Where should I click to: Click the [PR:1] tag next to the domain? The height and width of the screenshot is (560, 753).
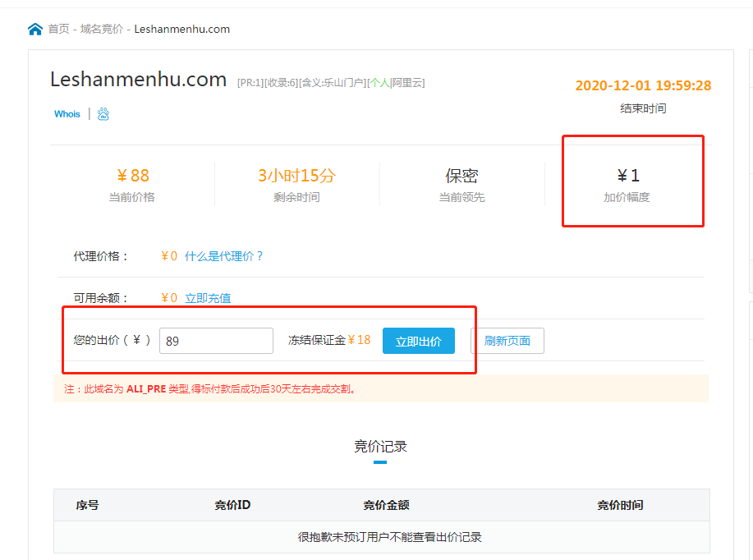click(x=250, y=83)
